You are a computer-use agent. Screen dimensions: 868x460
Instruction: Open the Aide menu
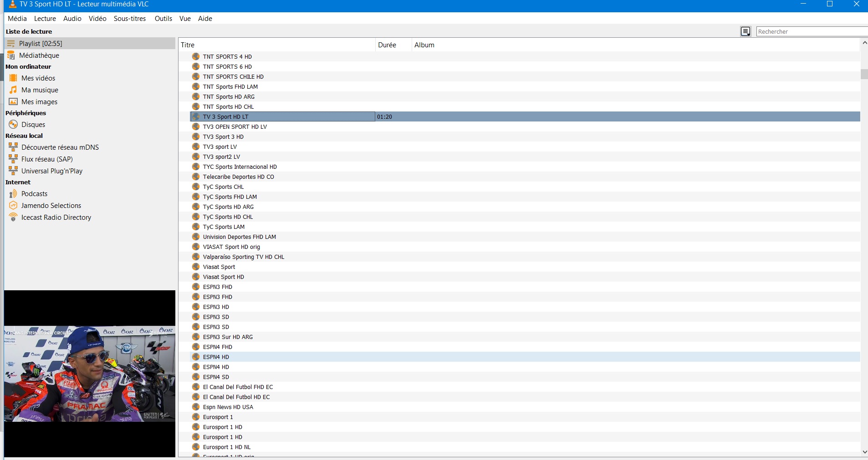[205, 19]
